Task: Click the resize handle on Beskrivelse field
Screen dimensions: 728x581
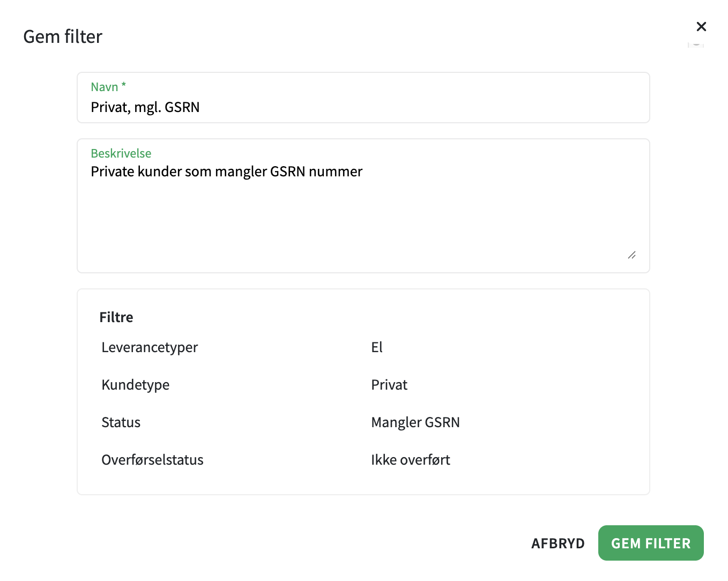Action: pyautogui.click(x=632, y=256)
